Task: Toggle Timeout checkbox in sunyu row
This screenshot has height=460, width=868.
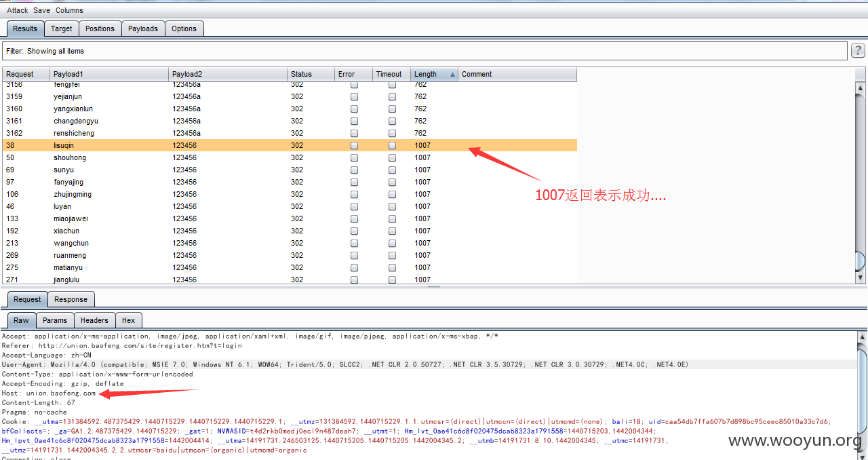Action: pos(392,170)
